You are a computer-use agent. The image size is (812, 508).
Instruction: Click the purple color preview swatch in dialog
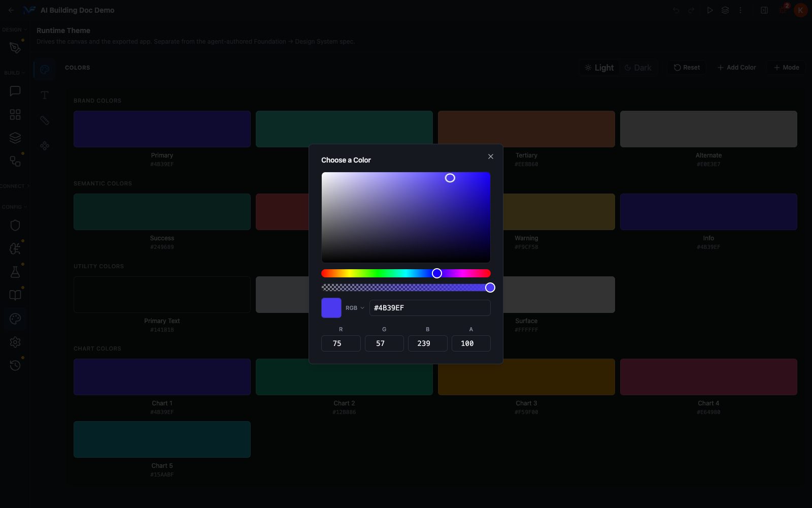(x=331, y=308)
